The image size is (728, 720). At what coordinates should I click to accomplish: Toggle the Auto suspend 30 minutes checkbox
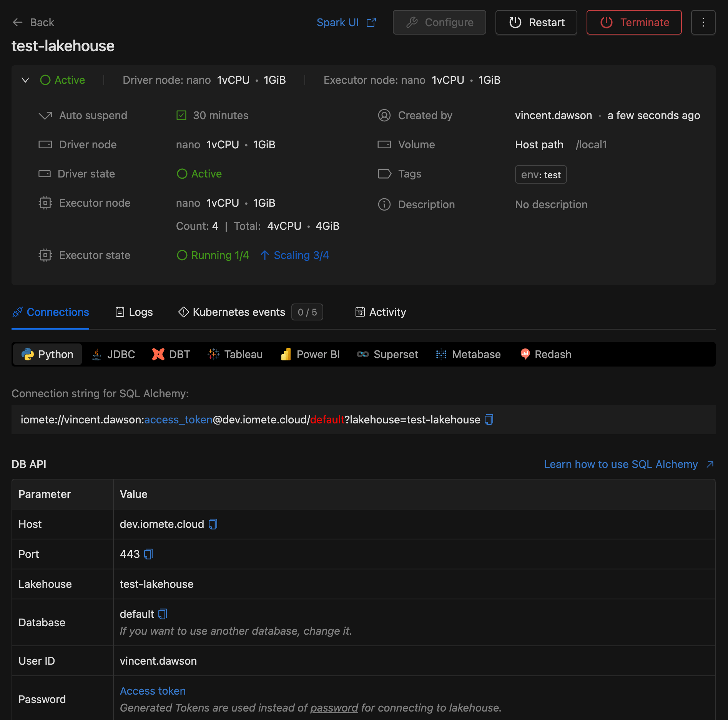[181, 115]
